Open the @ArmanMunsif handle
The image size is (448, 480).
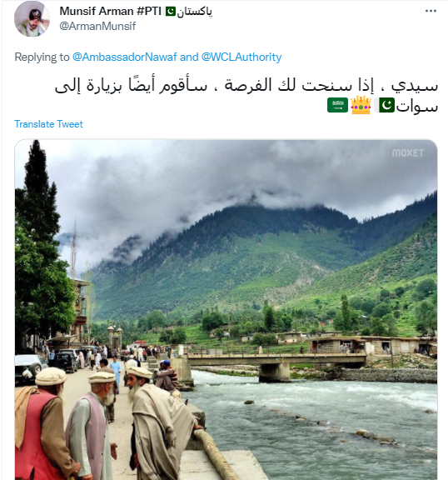[97, 27]
